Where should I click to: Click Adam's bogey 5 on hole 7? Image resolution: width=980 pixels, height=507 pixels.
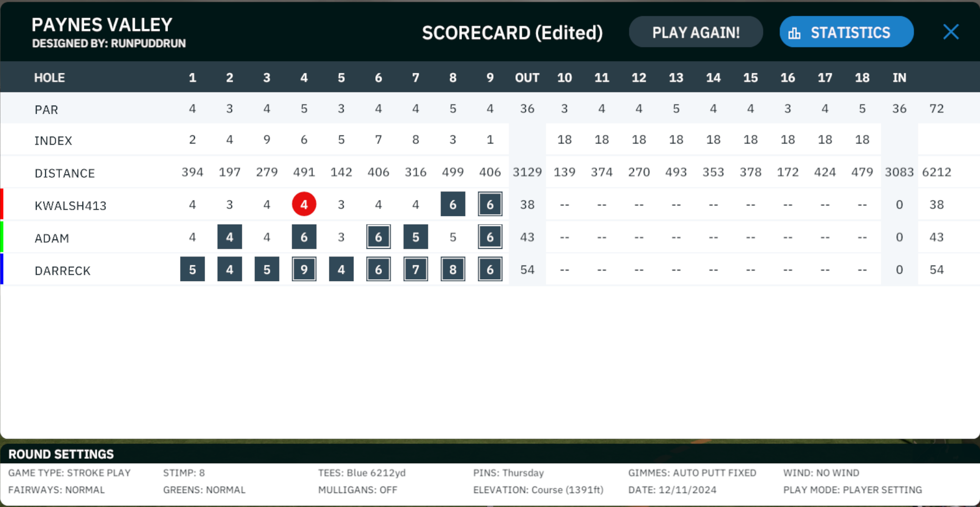[416, 237]
